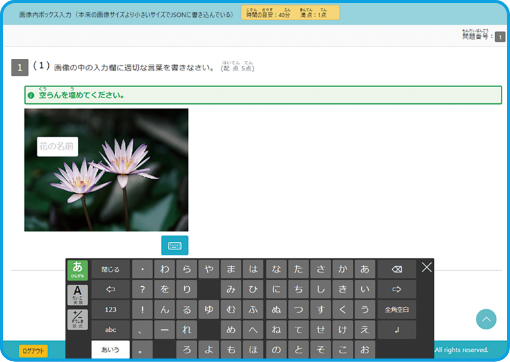Switch to symbols input mode
Viewport: 510px width, 362px height.
click(x=77, y=319)
